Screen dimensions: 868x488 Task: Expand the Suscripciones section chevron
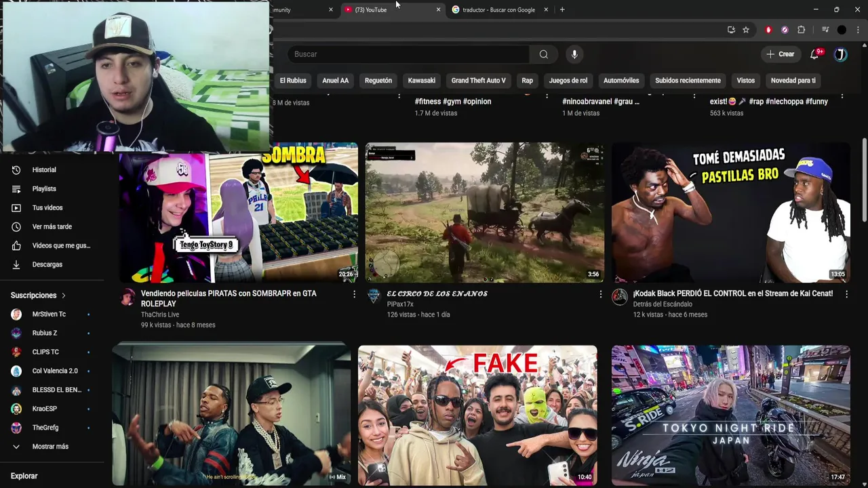click(x=64, y=296)
